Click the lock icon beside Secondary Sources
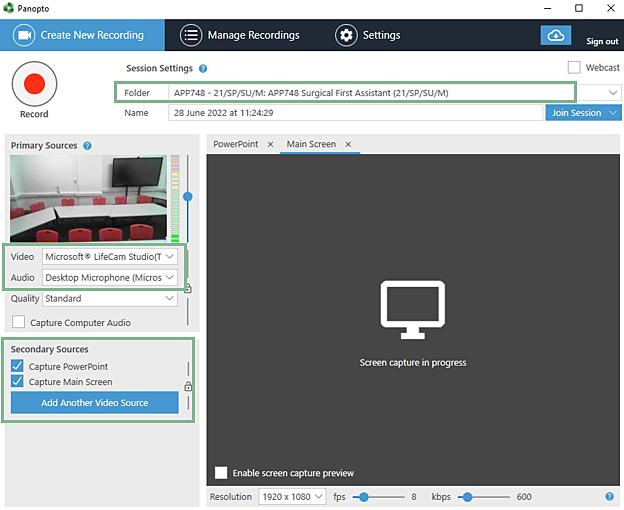The height and width of the screenshot is (510, 624). (188, 386)
